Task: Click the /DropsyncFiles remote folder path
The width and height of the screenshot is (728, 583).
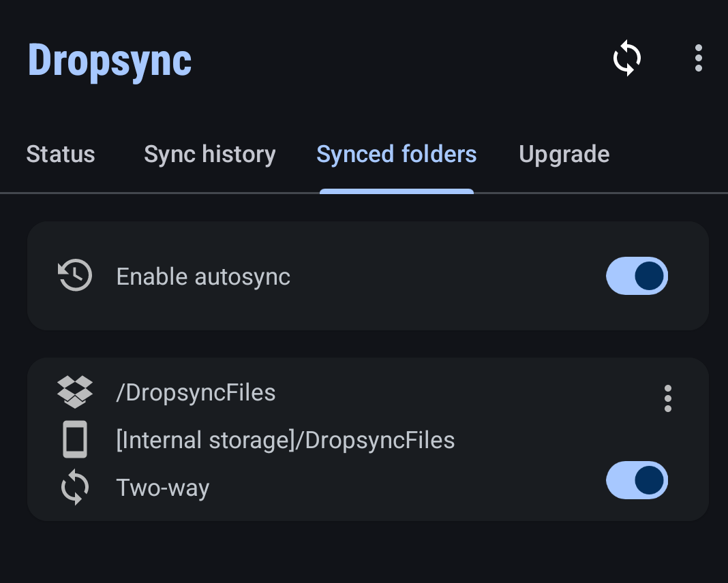Action: tap(196, 392)
